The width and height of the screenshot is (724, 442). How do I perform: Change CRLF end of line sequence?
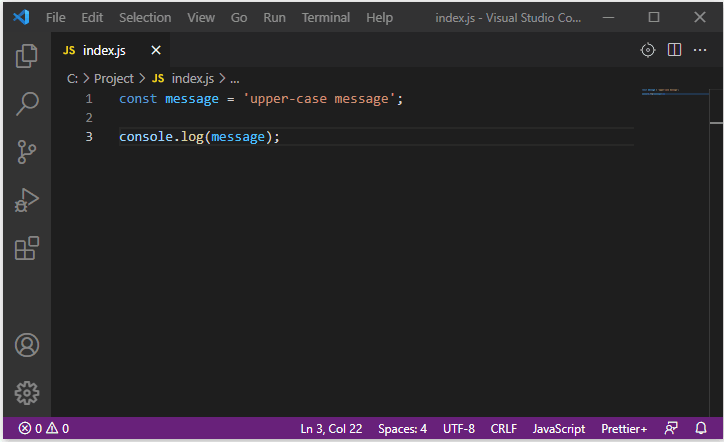(x=503, y=429)
